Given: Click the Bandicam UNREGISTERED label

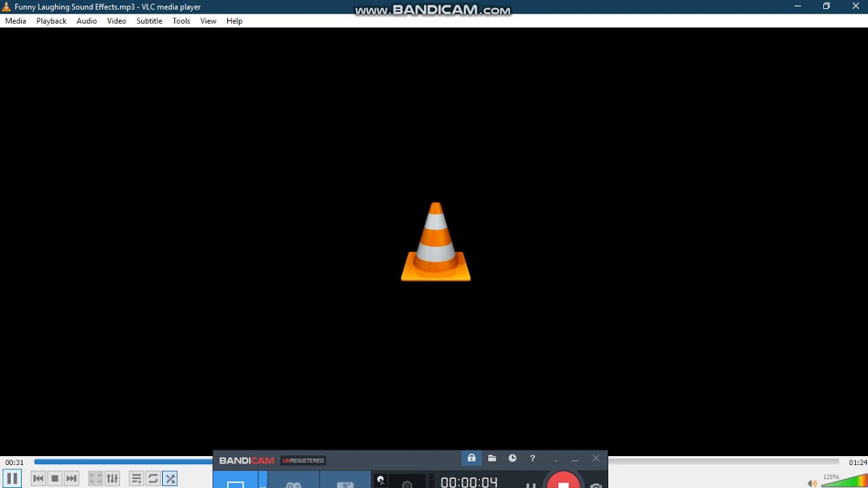Looking at the screenshot, I should coord(303,461).
